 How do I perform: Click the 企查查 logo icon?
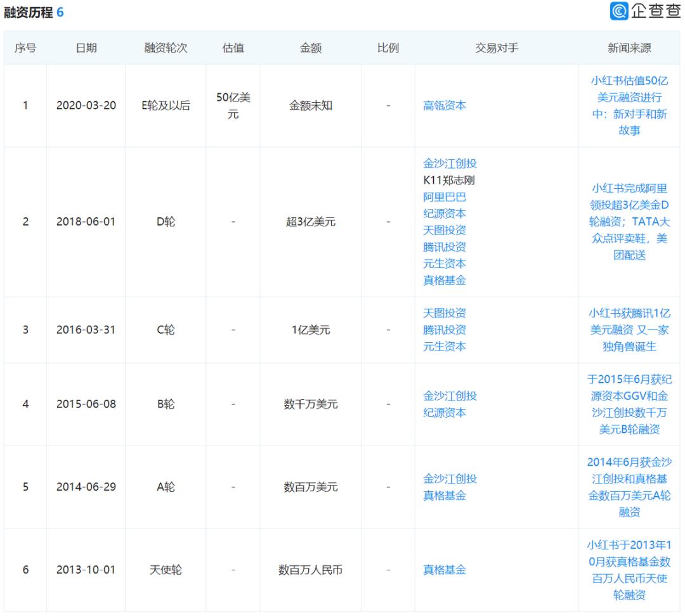tap(619, 11)
